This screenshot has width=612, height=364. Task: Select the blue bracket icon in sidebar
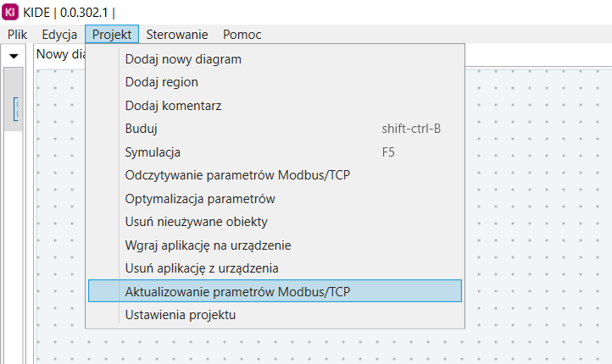(x=15, y=109)
